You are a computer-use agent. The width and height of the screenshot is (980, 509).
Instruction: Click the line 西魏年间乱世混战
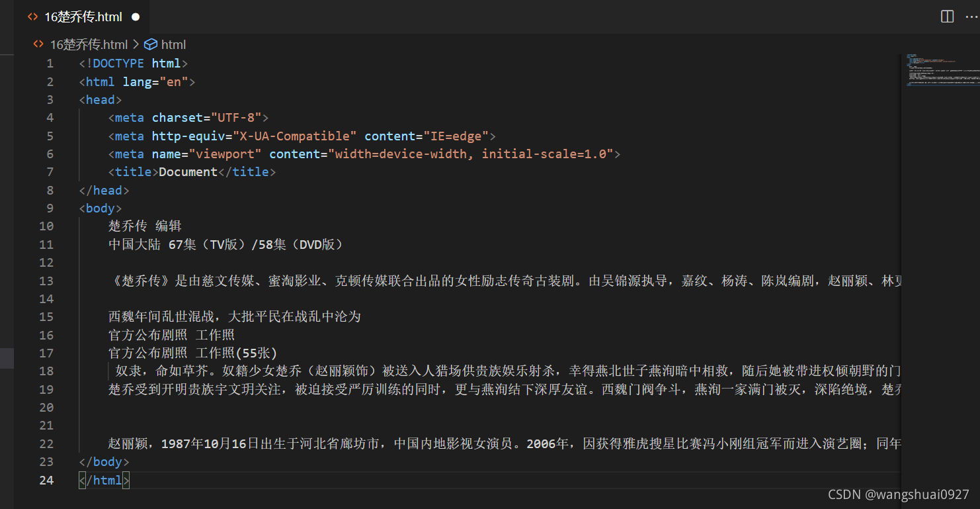[x=235, y=317]
